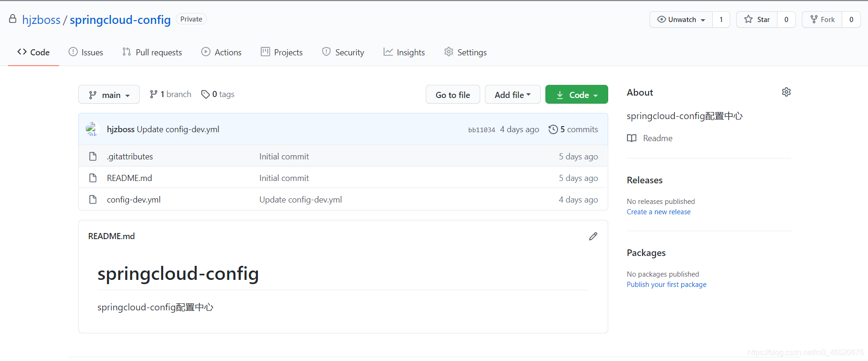Click the Settings tab gear icon

(449, 52)
